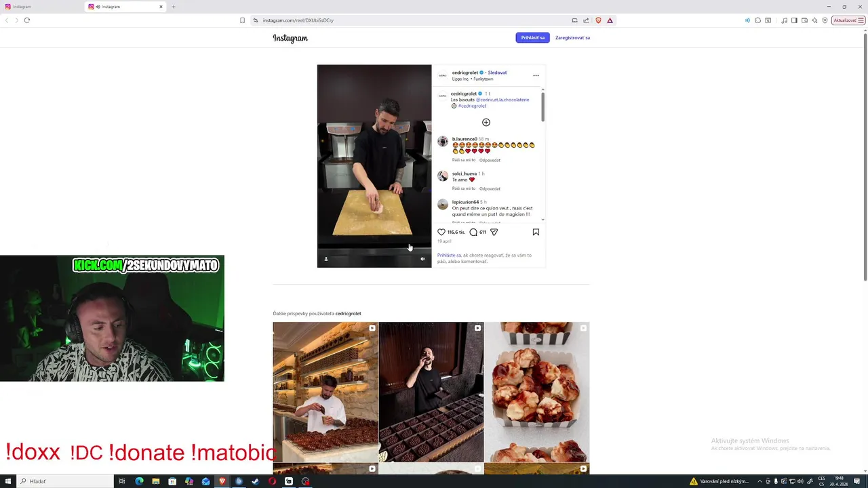Click the Zaregistrovať sa signup link
Viewport: 868px width, 488px height.
572,38
